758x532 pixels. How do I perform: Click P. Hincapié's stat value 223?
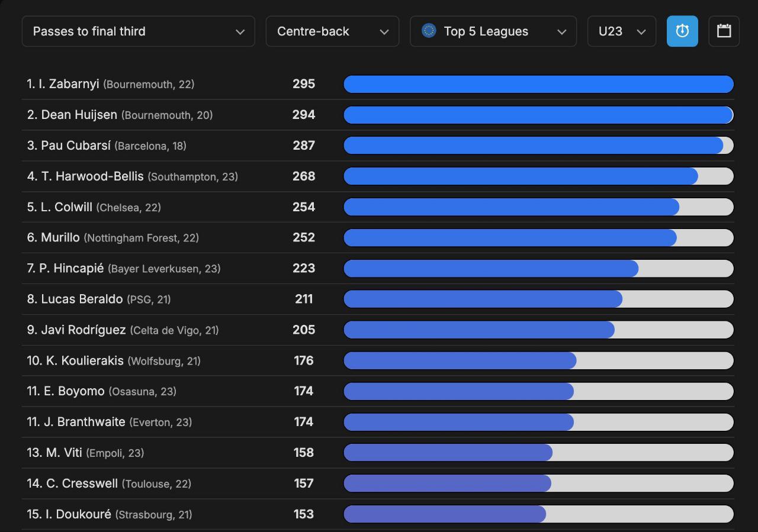304,269
